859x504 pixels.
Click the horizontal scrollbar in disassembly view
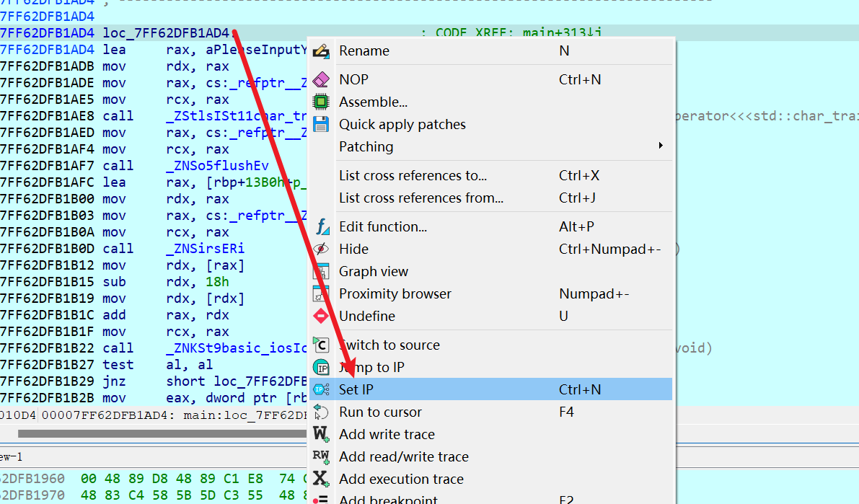162,434
